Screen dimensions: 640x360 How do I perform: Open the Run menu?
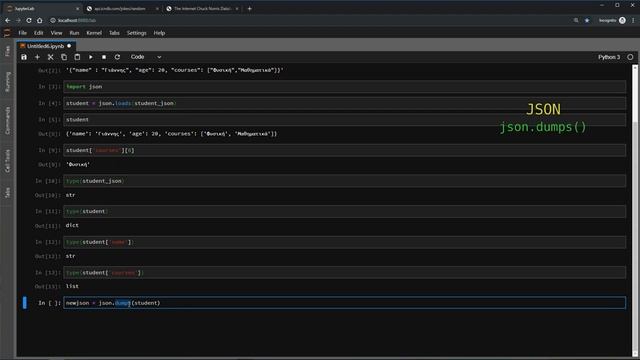point(74,33)
